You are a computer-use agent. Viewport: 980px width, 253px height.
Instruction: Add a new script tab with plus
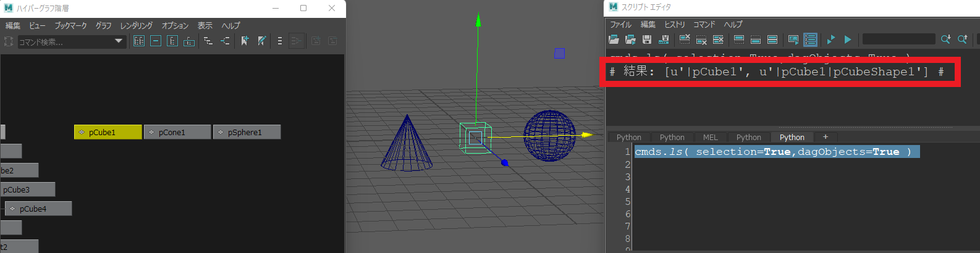pos(825,137)
